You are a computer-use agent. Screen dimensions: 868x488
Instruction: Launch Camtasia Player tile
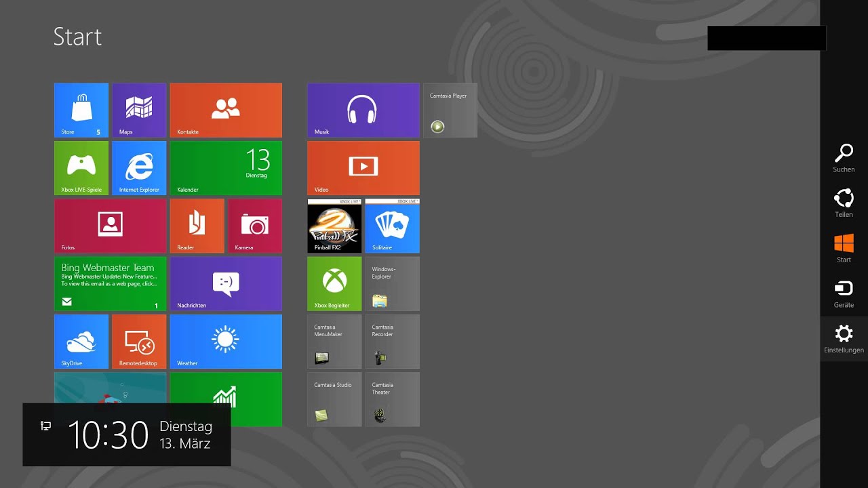pos(450,110)
